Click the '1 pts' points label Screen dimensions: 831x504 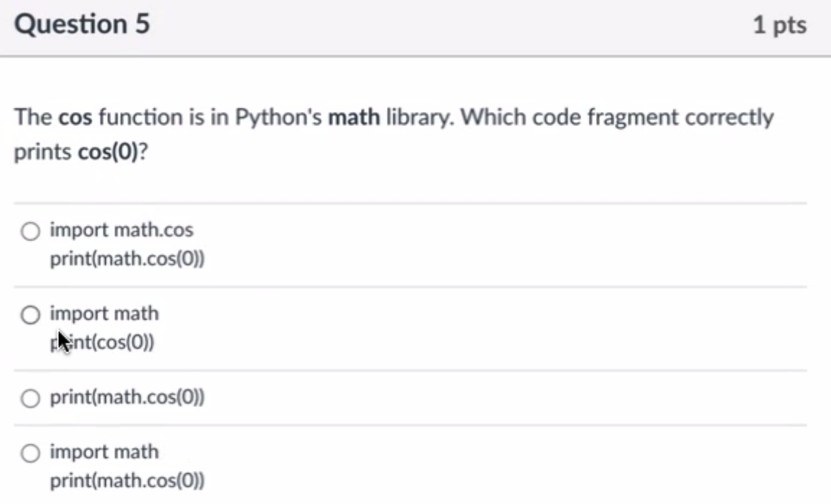point(779,25)
